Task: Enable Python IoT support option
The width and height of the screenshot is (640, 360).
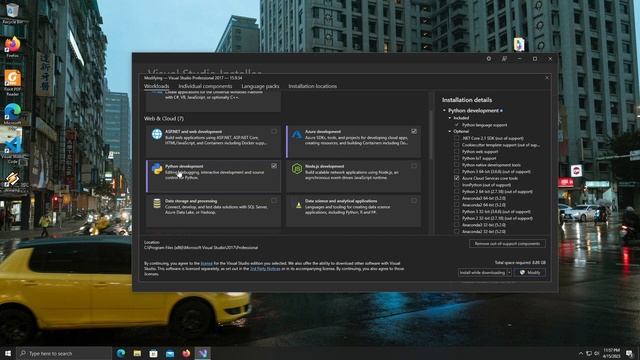Action: (x=457, y=158)
